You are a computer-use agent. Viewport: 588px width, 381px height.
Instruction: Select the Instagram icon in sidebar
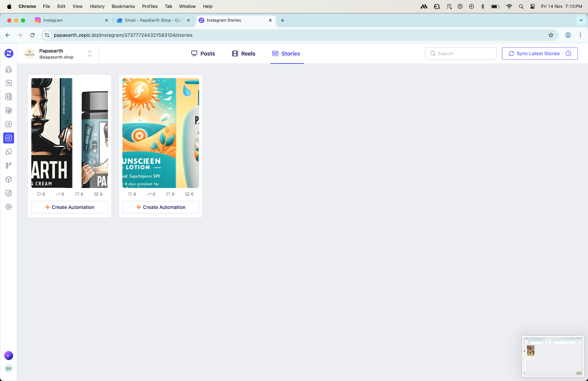click(9, 138)
